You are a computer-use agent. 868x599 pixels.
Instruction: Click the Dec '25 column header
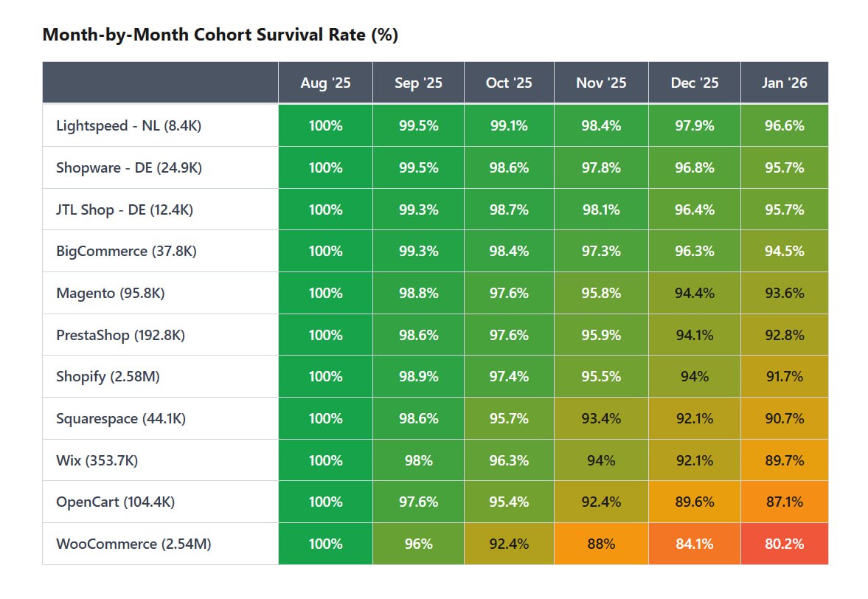coord(695,83)
